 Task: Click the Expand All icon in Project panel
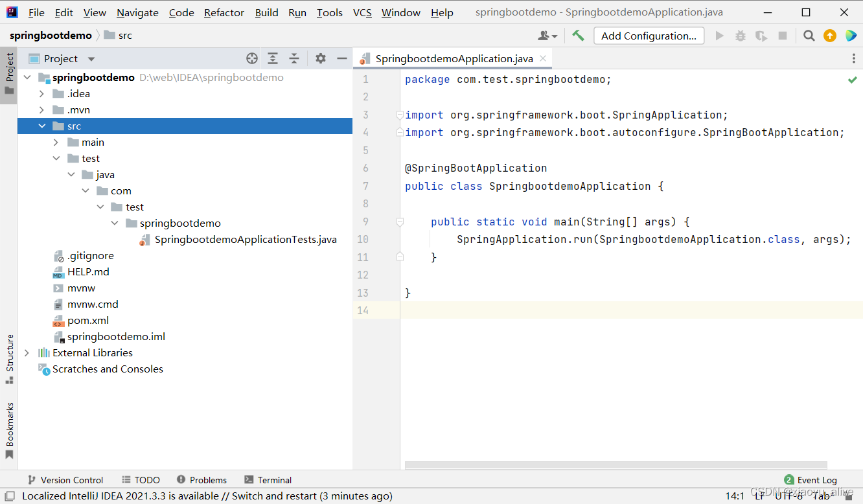click(x=273, y=58)
